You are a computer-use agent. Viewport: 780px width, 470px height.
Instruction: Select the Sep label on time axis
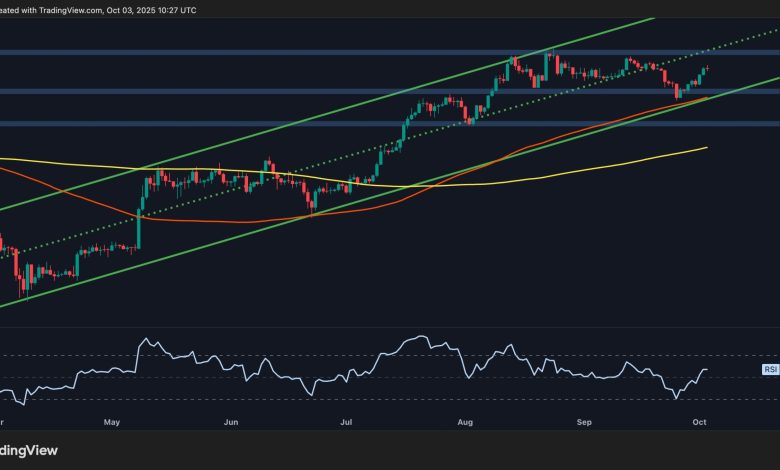(x=584, y=422)
